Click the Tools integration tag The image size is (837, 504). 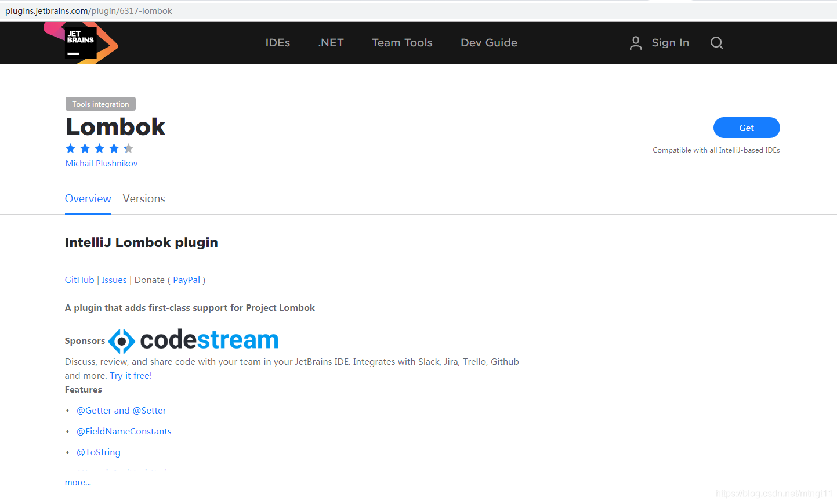[100, 104]
